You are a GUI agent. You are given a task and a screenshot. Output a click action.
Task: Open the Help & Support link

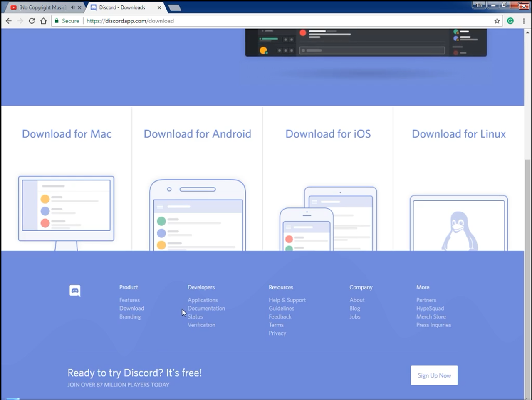tap(287, 300)
